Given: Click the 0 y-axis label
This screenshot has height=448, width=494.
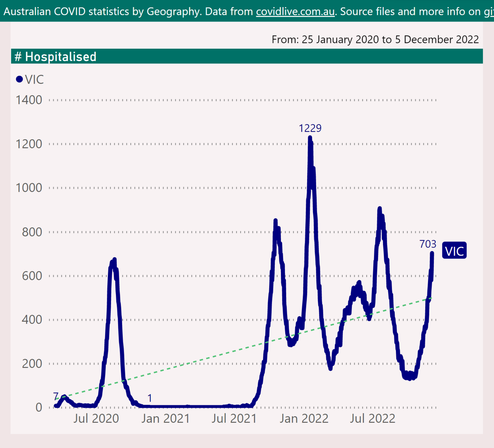Looking at the screenshot, I should (x=39, y=407).
